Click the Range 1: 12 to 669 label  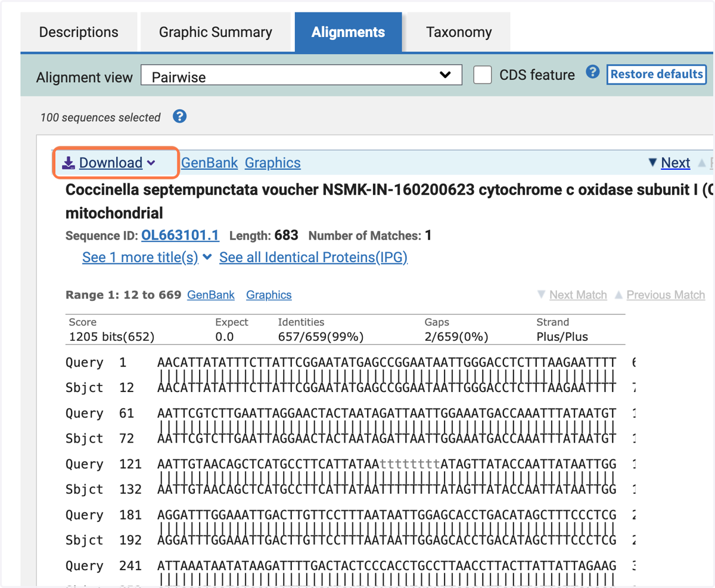click(123, 295)
